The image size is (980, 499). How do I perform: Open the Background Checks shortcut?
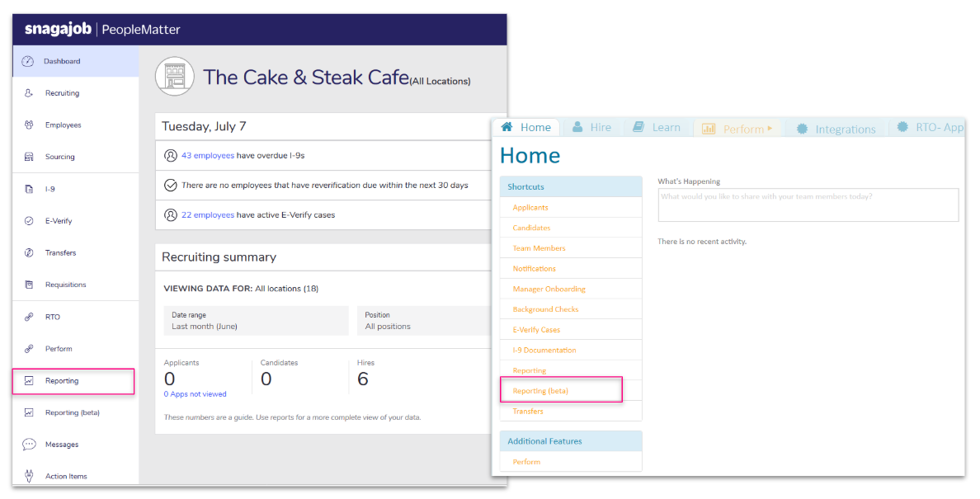[x=545, y=309]
